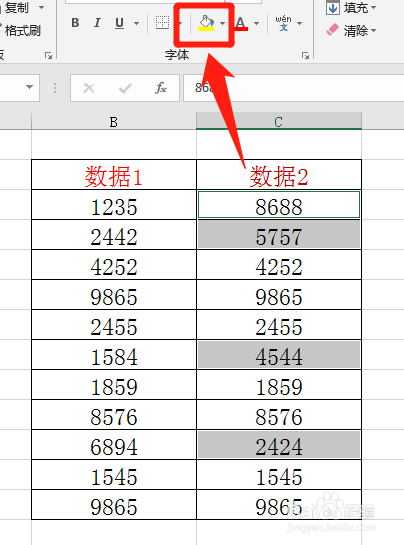Open the clipboard pane dialog launcher
This screenshot has height=545, width=404.
[x=49, y=55]
